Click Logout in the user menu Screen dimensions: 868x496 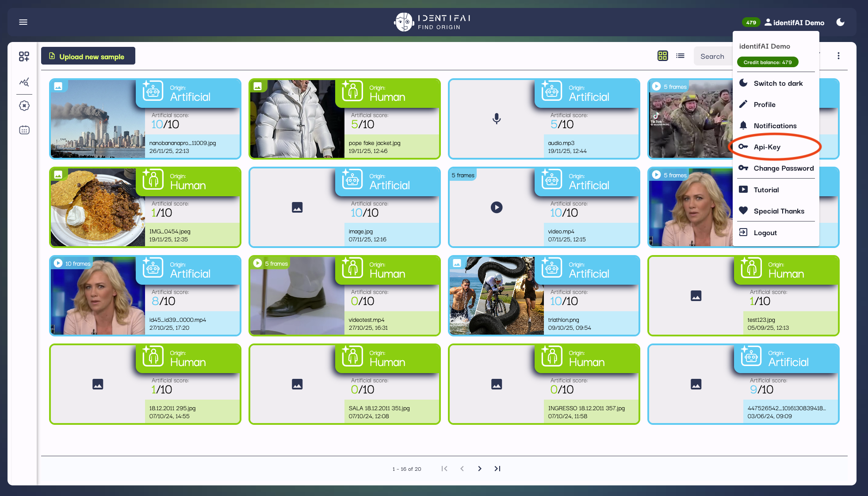765,233
